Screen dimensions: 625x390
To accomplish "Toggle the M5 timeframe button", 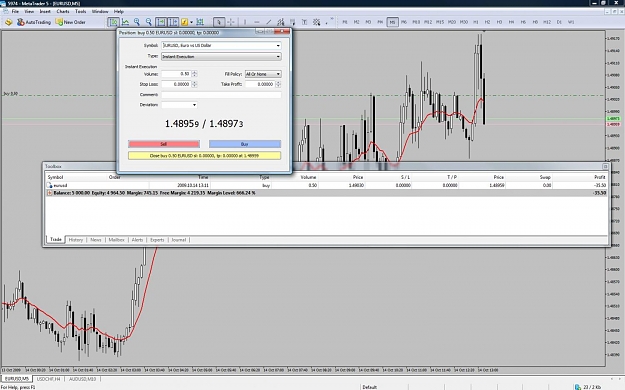I will click(392, 22).
